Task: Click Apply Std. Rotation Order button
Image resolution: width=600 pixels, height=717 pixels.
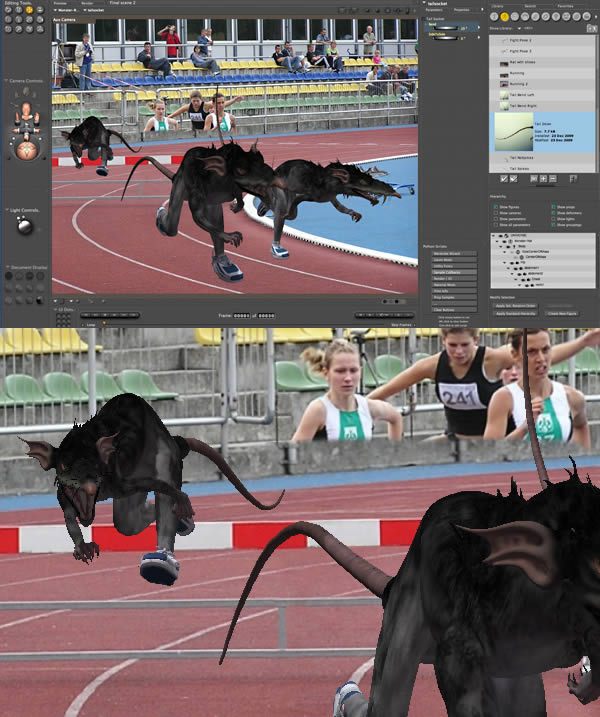Action: pyautogui.click(x=515, y=305)
